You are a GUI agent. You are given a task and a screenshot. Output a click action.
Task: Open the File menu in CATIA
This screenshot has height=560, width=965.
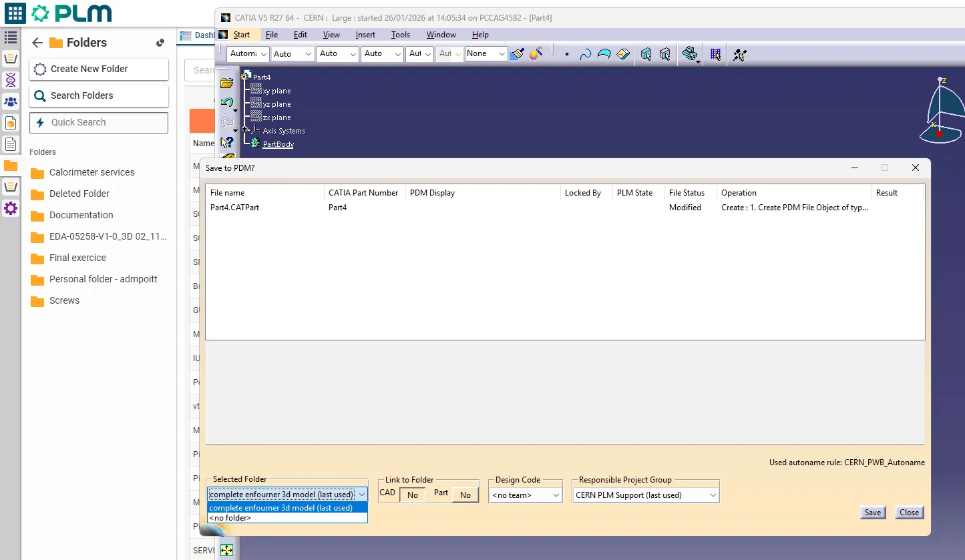tap(272, 35)
